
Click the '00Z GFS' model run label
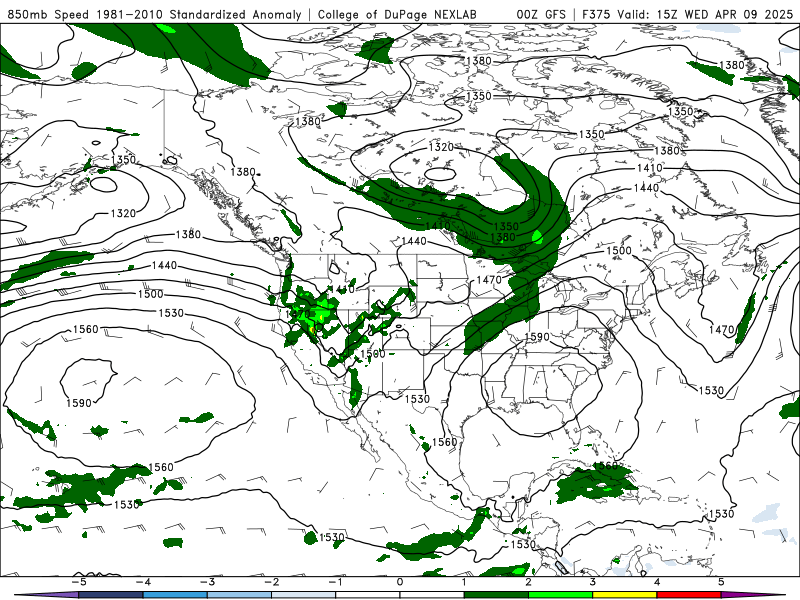click(541, 14)
